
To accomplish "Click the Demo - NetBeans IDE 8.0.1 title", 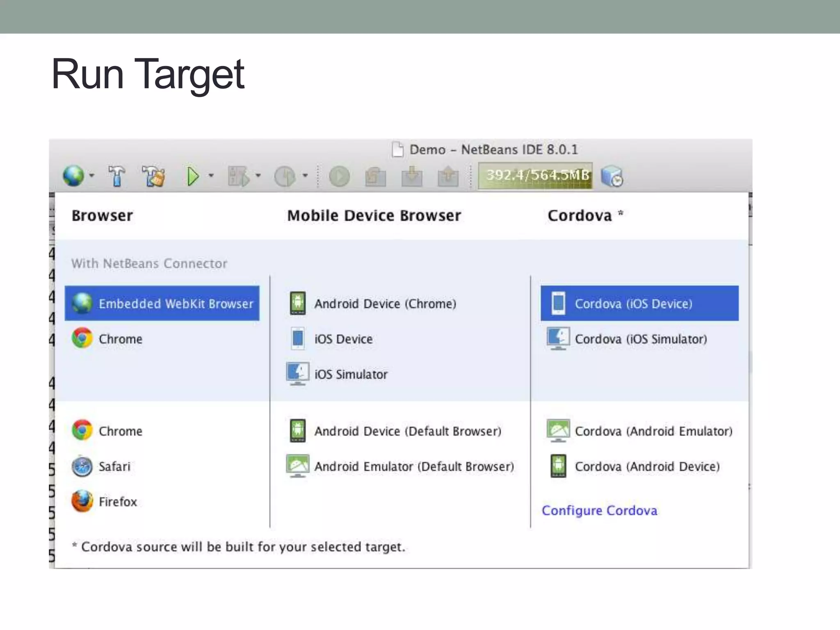I will click(x=494, y=150).
